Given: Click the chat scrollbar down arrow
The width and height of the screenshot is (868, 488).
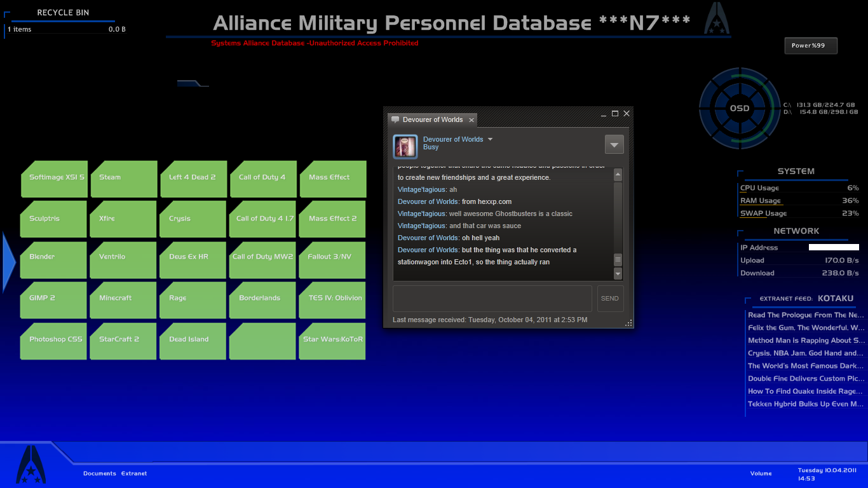Looking at the screenshot, I should click(x=618, y=273).
